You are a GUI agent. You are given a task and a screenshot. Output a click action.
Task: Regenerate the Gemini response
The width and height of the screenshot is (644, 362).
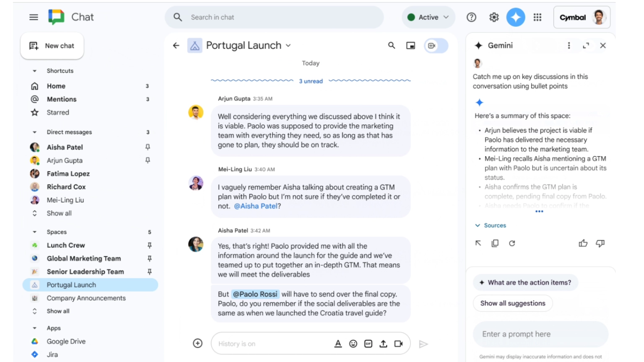pyautogui.click(x=512, y=243)
